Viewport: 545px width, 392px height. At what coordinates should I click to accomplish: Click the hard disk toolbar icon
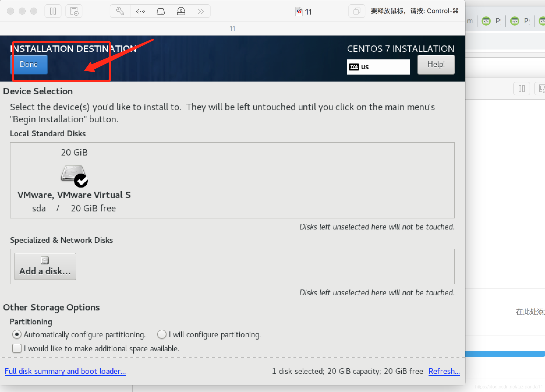[x=161, y=11]
